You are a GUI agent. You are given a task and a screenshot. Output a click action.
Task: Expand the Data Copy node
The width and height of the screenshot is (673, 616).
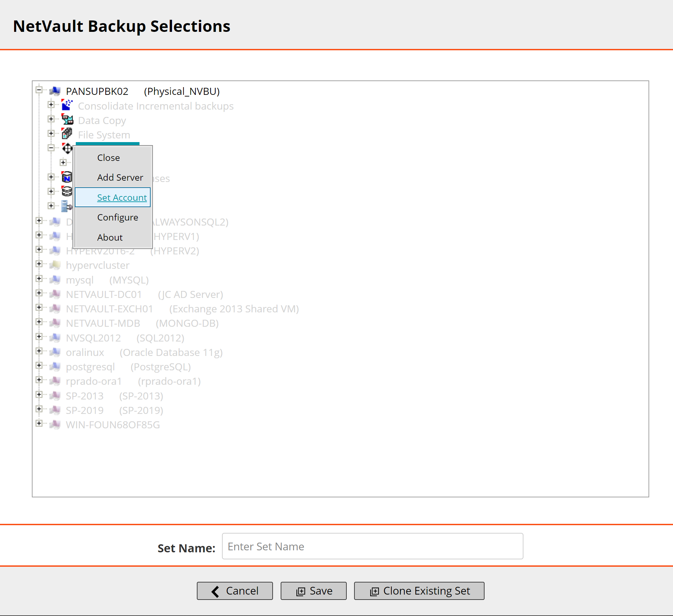click(x=51, y=119)
